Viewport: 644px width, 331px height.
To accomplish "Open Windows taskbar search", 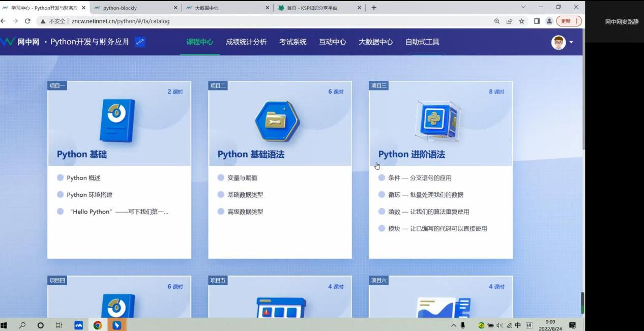I will click(x=23, y=325).
